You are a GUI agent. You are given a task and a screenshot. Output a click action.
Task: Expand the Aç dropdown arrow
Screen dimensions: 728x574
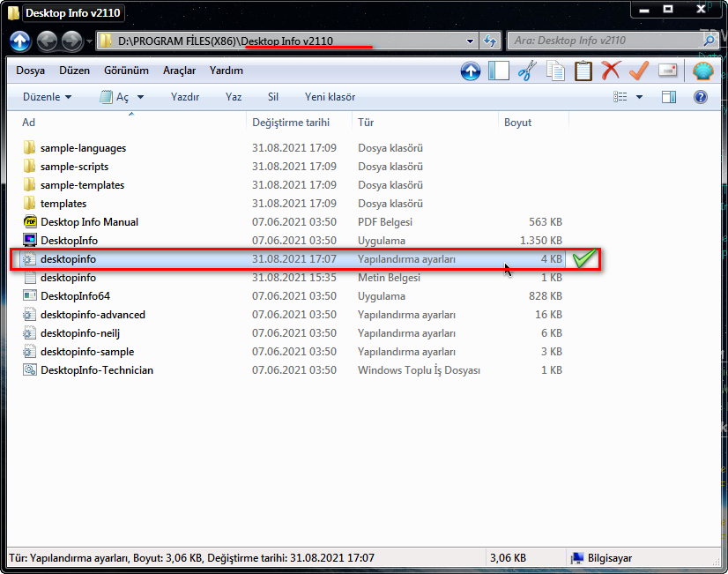pyautogui.click(x=141, y=97)
